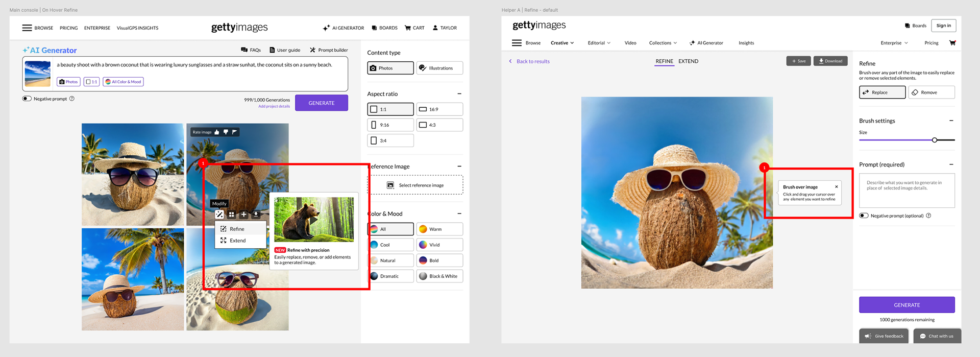The height and width of the screenshot is (357, 980).
Task: Collapse the Color & Mood section
Action: coord(459,214)
